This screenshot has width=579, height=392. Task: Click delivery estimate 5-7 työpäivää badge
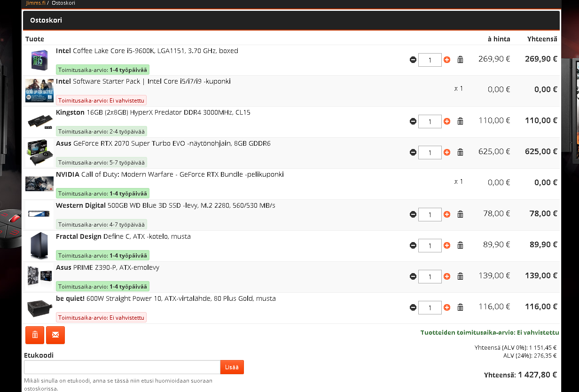pyautogui.click(x=102, y=162)
